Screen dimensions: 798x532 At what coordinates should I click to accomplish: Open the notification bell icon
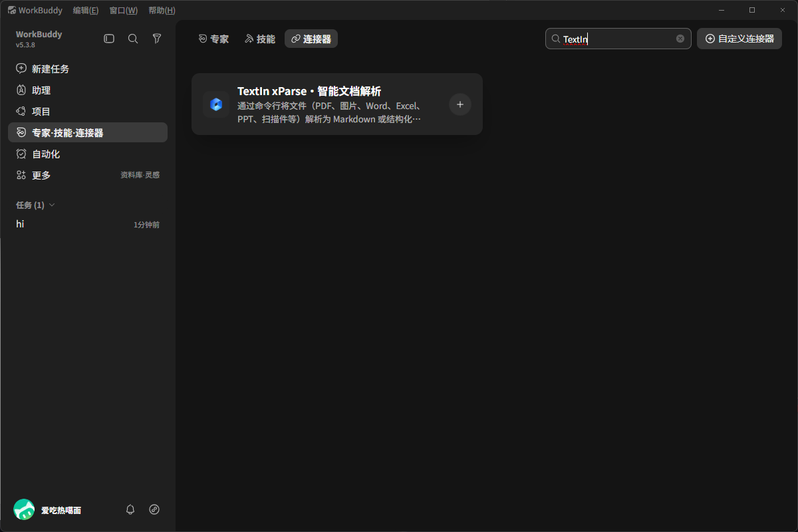130,509
